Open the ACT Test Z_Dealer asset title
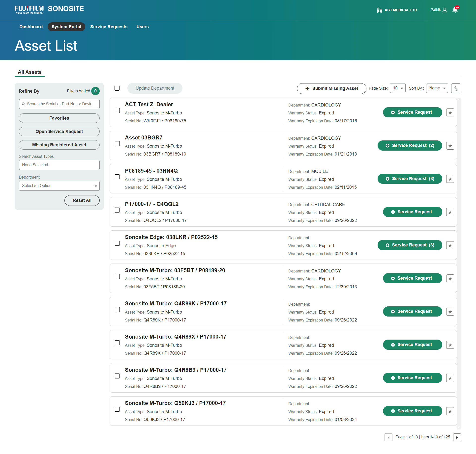476x454 pixels. pos(149,105)
